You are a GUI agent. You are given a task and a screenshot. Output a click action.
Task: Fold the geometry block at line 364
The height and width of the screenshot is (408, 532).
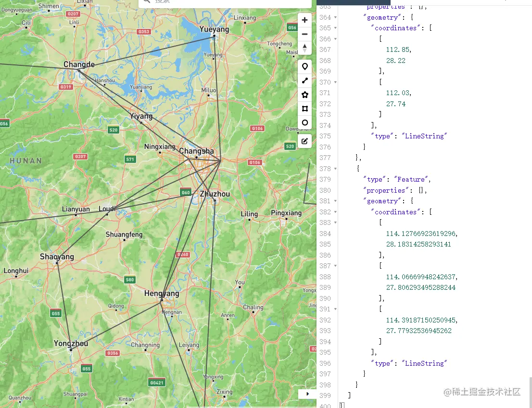335,17
